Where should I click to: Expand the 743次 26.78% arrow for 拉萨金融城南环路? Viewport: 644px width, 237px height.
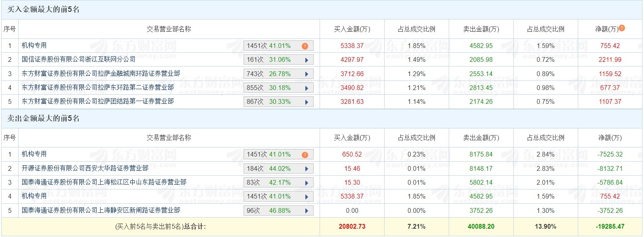tap(307, 74)
